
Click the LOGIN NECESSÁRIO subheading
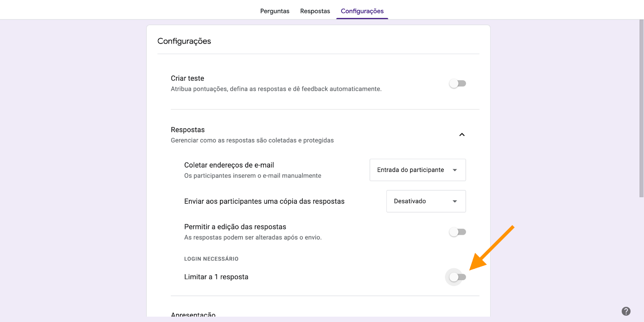211,259
